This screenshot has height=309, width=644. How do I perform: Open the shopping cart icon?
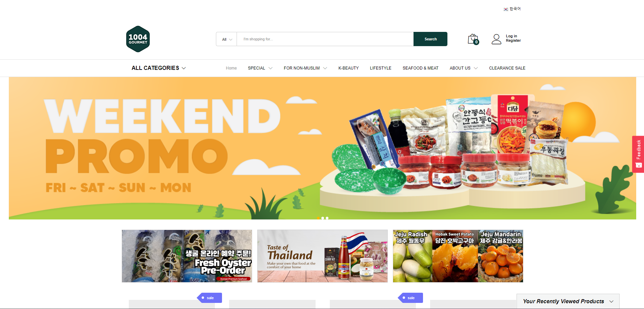(473, 39)
